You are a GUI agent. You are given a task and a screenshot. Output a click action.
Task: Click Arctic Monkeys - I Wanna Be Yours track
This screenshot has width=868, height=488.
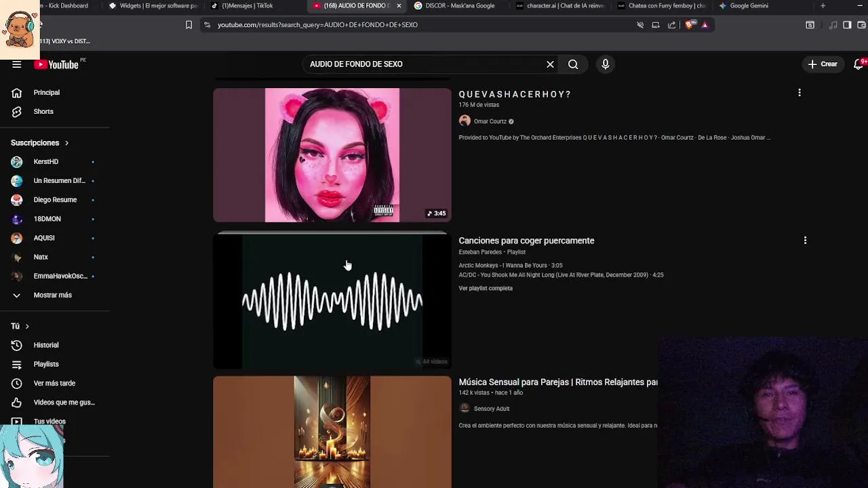[511, 266]
